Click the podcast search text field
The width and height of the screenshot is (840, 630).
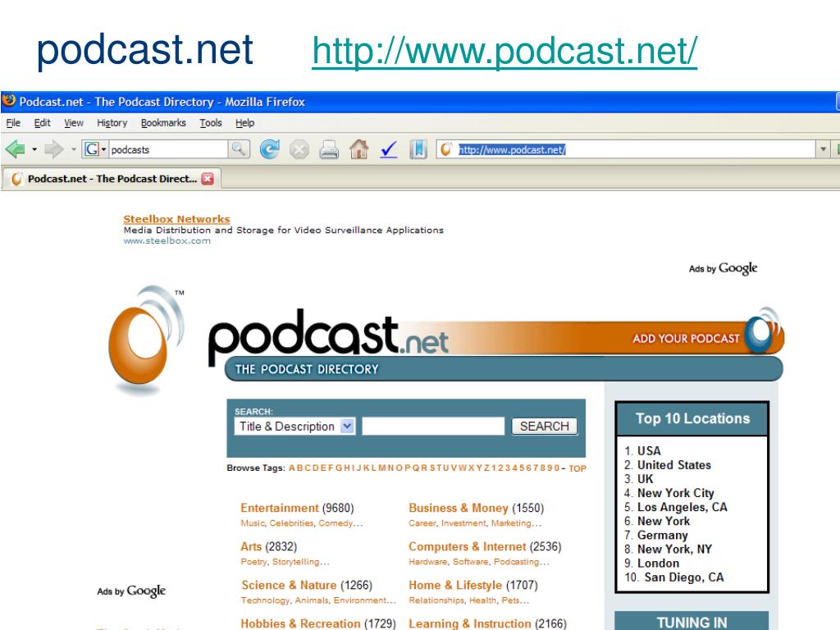433,427
